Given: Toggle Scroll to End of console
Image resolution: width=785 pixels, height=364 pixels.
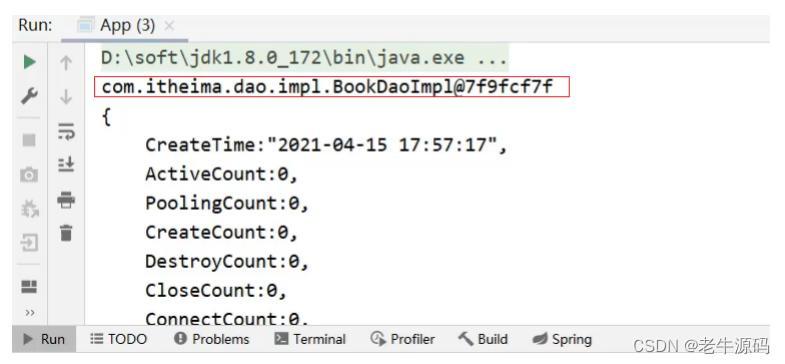Looking at the screenshot, I should point(66,164).
